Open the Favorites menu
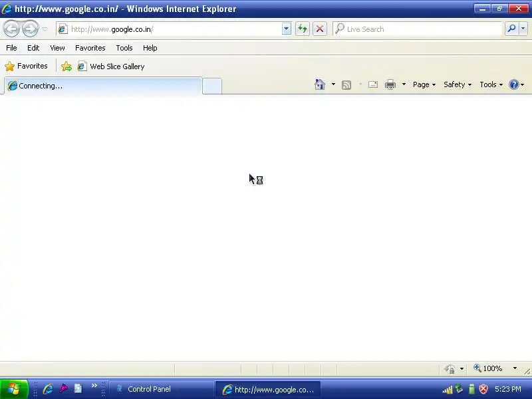 tap(90, 48)
